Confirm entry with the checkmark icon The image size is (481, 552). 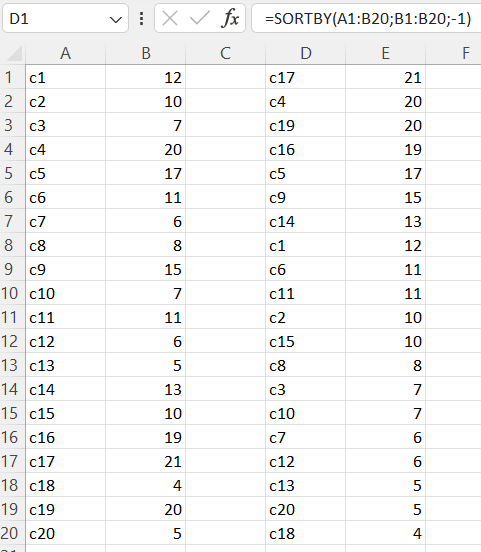point(200,18)
